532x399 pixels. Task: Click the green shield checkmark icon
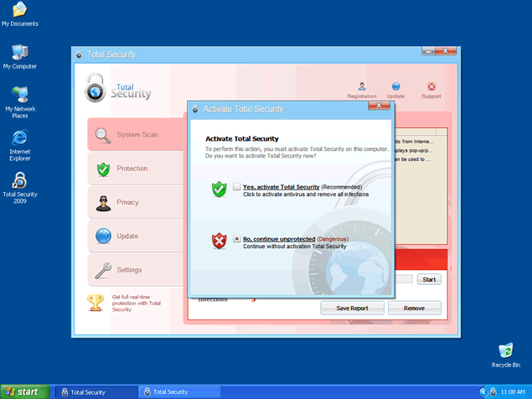coord(220,189)
